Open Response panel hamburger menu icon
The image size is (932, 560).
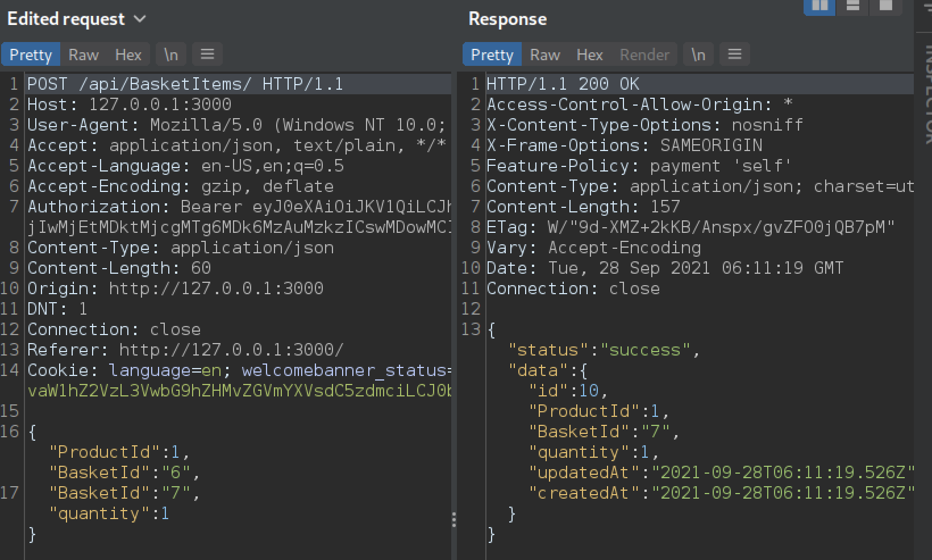[x=735, y=55]
